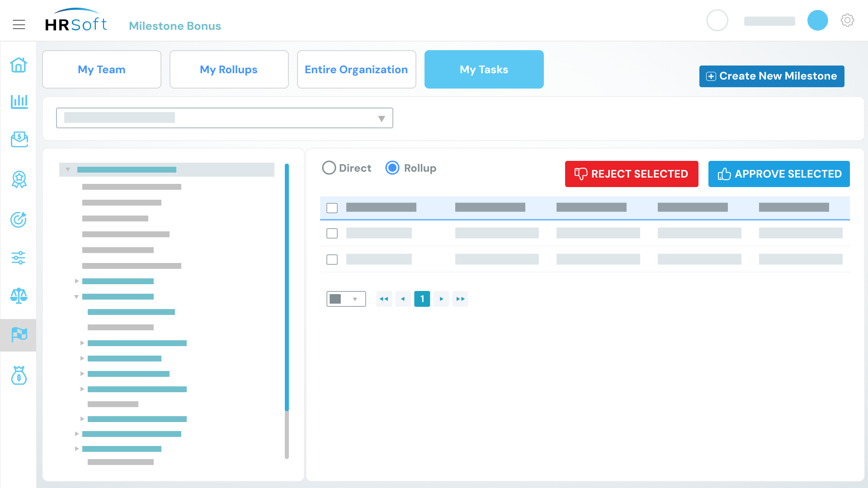Image resolution: width=868 pixels, height=488 pixels.
Task: Select the milestone flag sidebar icon
Action: (x=19, y=335)
